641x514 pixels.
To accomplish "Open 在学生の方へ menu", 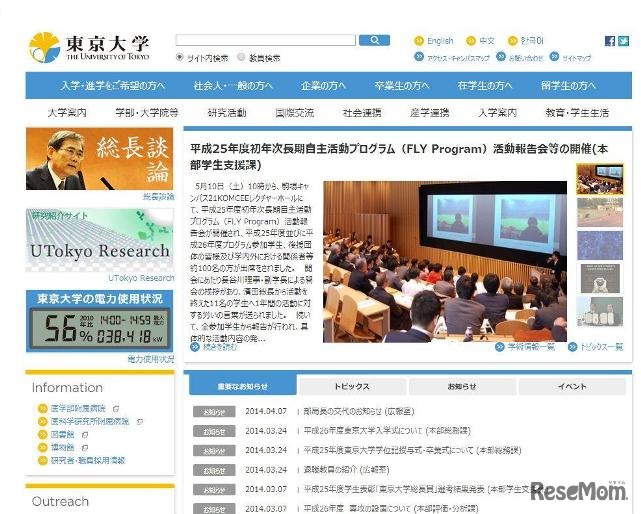I will (x=484, y=86).
